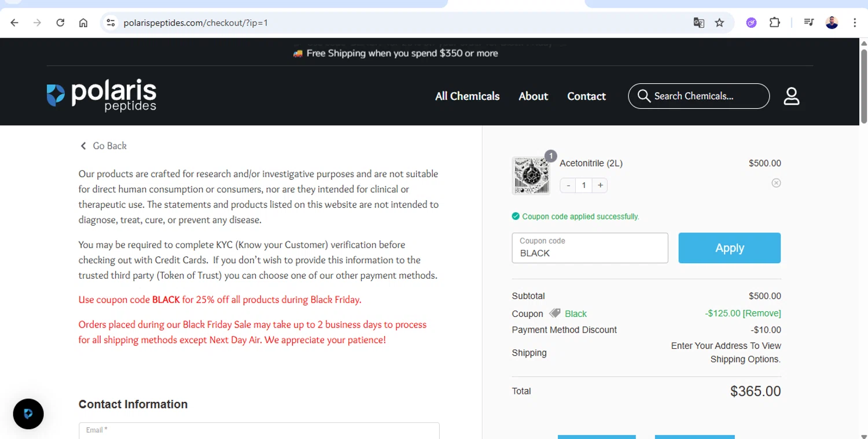The height and width of the screenshot is (439, 868).
Task: Apply the coupon code
Action: [729, 248]
